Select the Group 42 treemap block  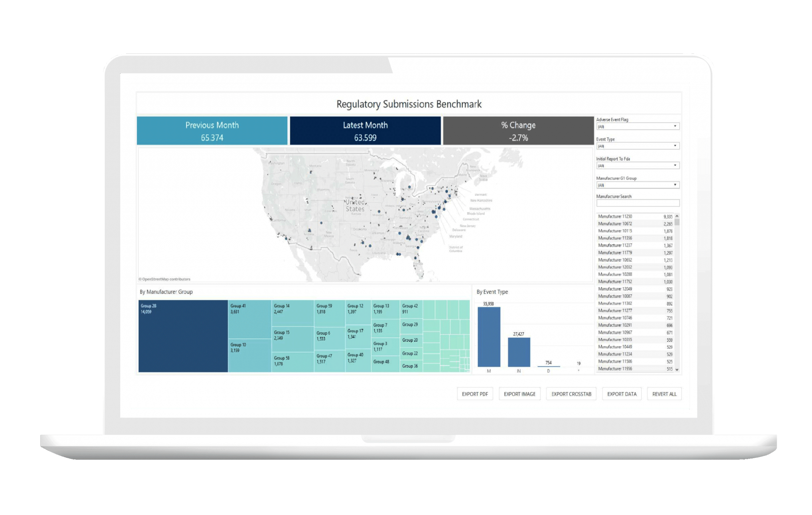(412, 309)
